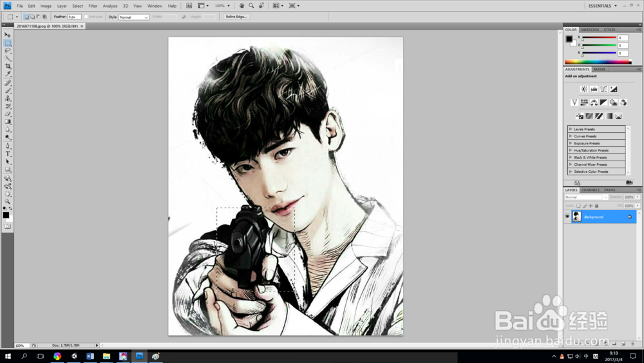Switch to the Swatches tab
The width and height of the screenshot is (644, 363).
pos(590,30)
